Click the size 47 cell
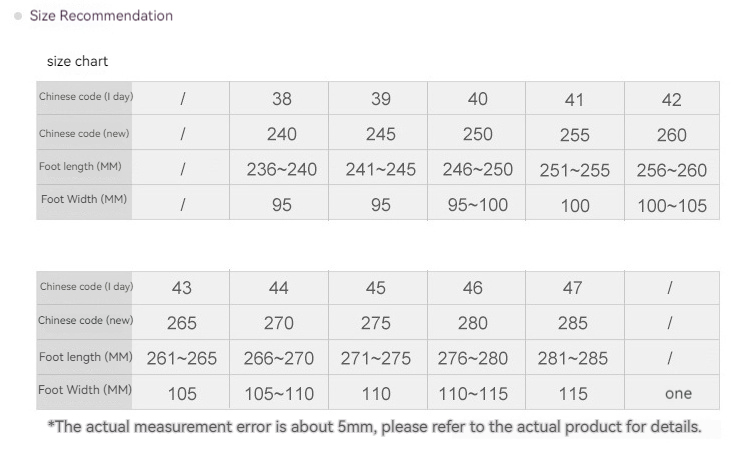Image resolution: width=755 pixels, height=465 pixels. [x=572, y=288]
